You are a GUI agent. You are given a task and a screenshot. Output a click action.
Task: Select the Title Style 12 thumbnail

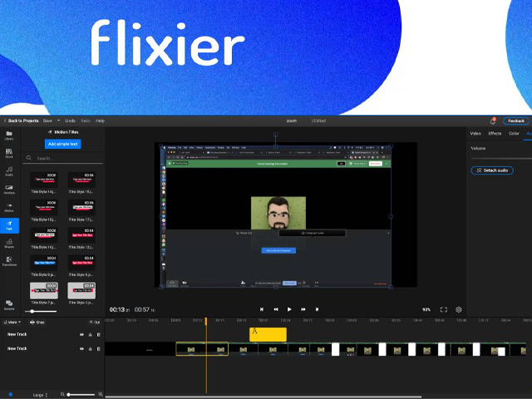tap(81, 235)
